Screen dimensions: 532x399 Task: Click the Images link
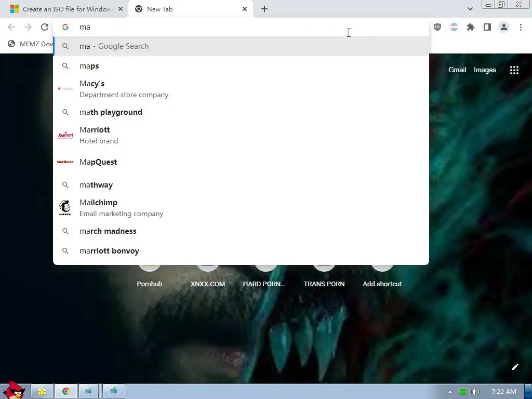(x=485, y=70)
